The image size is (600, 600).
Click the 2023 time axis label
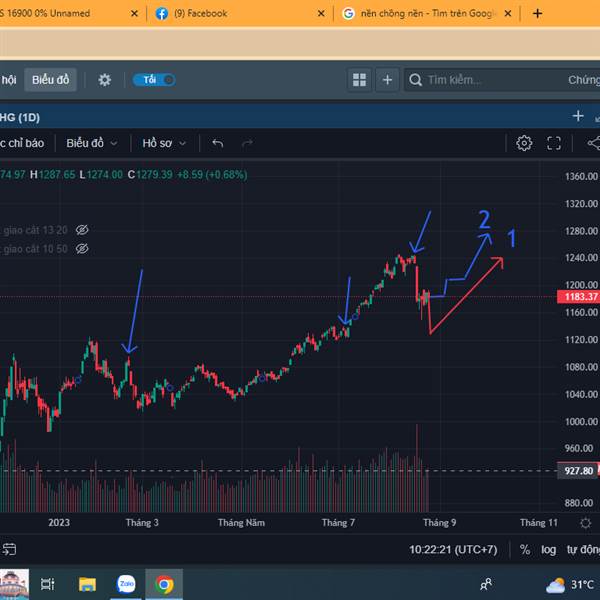pos(59,523)
